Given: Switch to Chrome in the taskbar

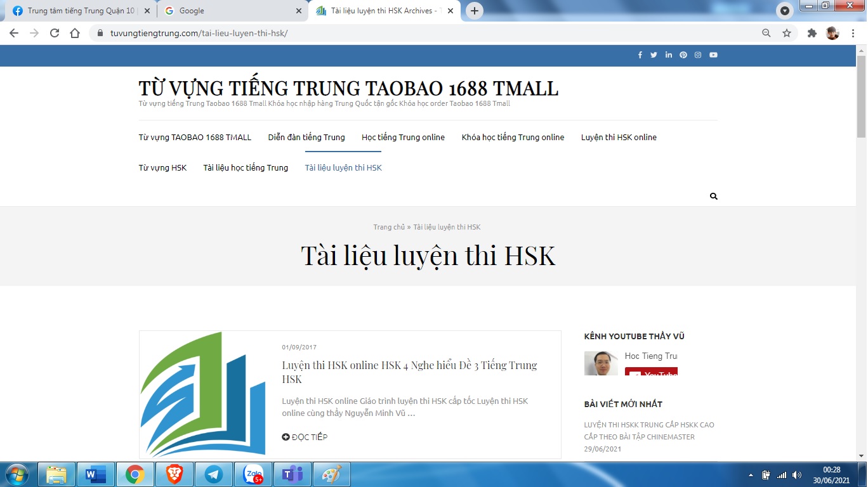Looking at the screenshot, I should [x=135, y=474].
